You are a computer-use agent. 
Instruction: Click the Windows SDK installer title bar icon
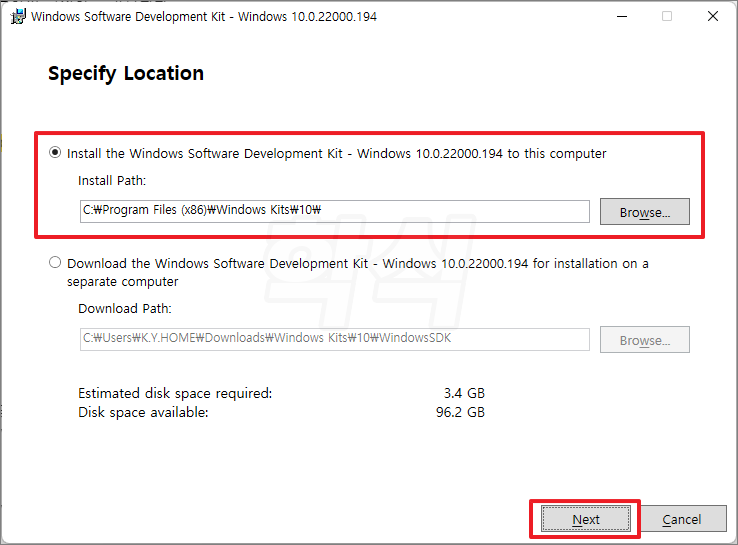click(18, 16)
